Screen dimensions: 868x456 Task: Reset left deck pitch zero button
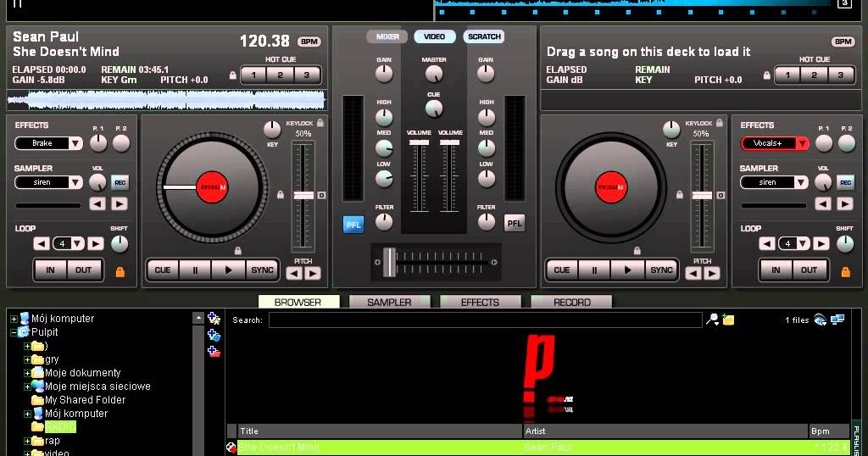coord(321,195)
